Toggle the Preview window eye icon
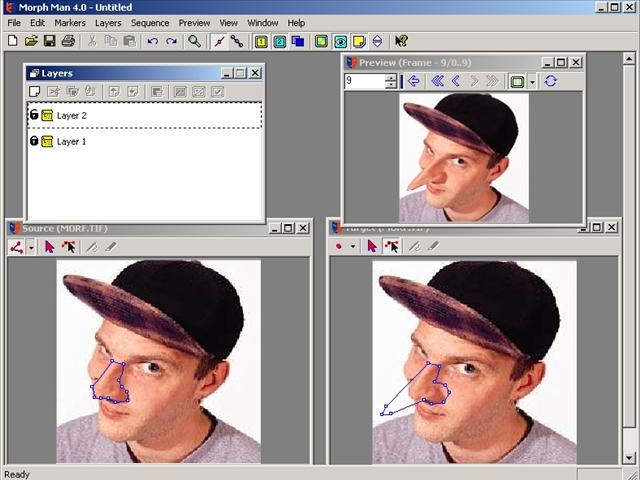Viewport: 640px width, 480px height. [x=340, y=41]
